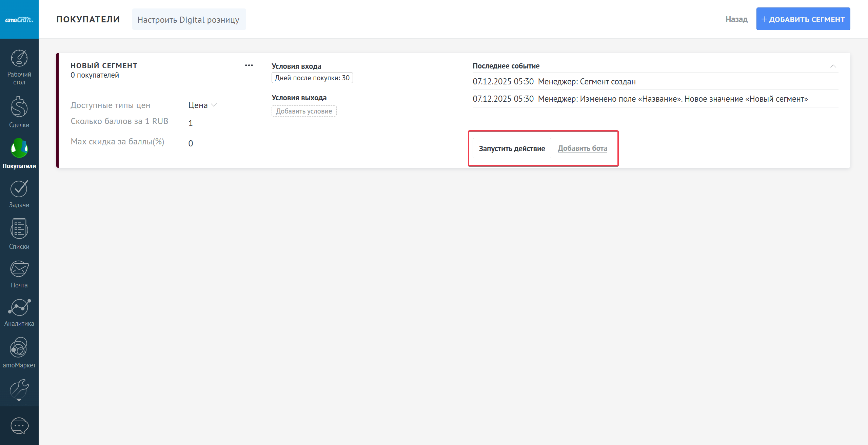Viewport: 868px width, 445px height.
Task: Open the Аналитика chart icon
Action: point(19,307)
